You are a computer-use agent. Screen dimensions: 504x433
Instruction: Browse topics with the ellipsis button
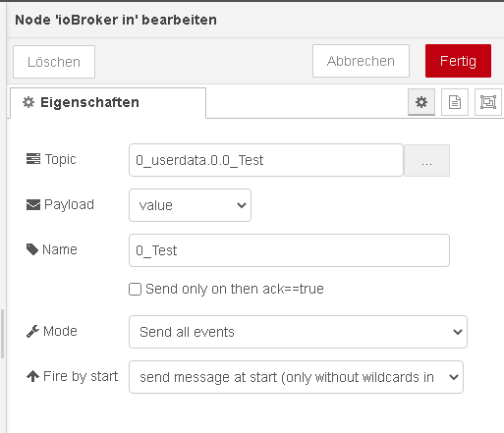tap(426, 161)
